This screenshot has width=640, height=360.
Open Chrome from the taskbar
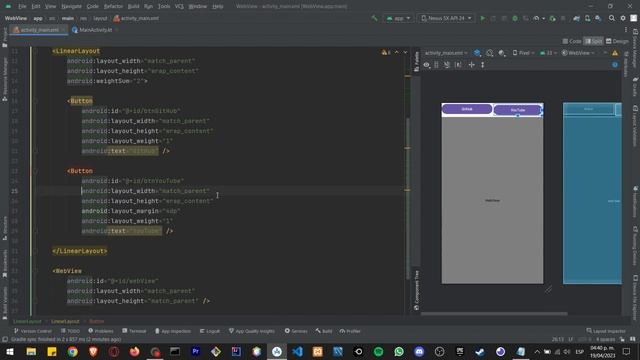point(73,351)
